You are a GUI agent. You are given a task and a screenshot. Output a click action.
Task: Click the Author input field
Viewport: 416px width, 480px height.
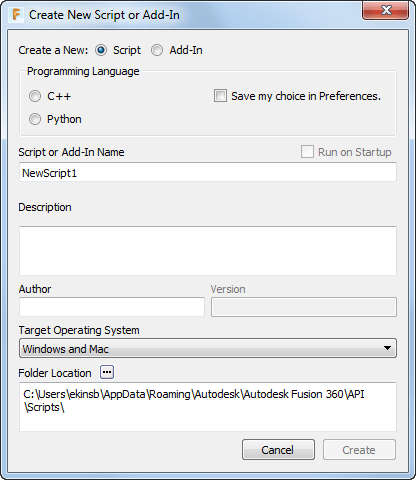[x=112, y=307]
